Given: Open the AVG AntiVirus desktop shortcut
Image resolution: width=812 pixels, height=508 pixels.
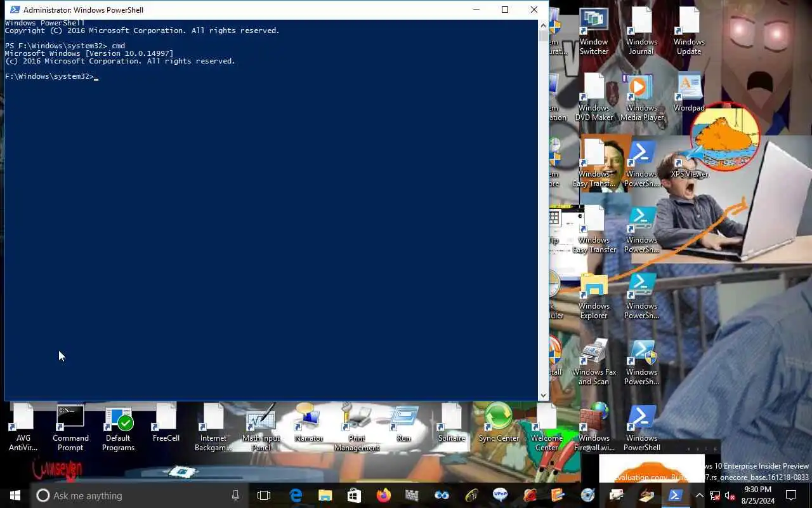Looking at the screenshot, I should click(23, 428).
